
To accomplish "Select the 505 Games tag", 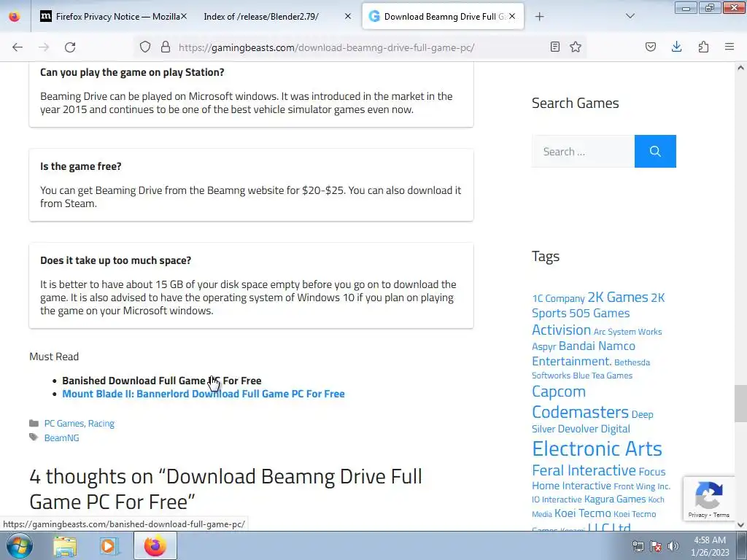I will [599, 314].
